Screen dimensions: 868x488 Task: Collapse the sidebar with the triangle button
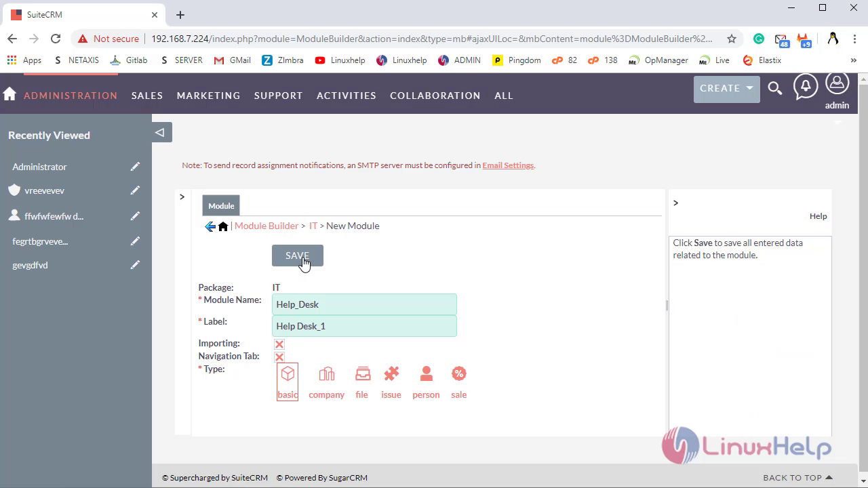tap(161, 132)
